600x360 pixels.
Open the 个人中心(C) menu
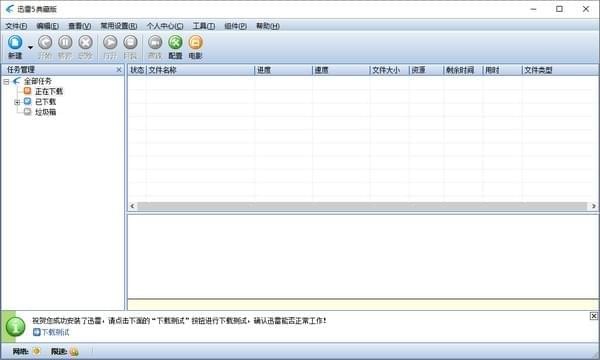coord(165,26)
